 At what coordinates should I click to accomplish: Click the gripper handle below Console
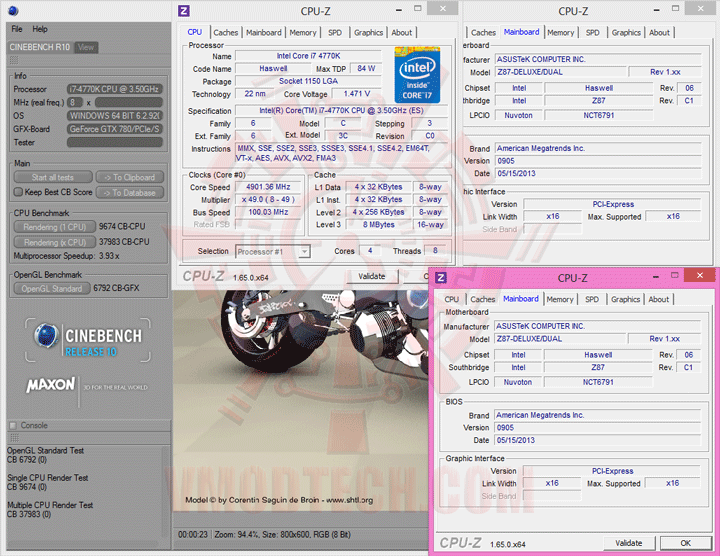pyautogui.click(x=14, y=437)
